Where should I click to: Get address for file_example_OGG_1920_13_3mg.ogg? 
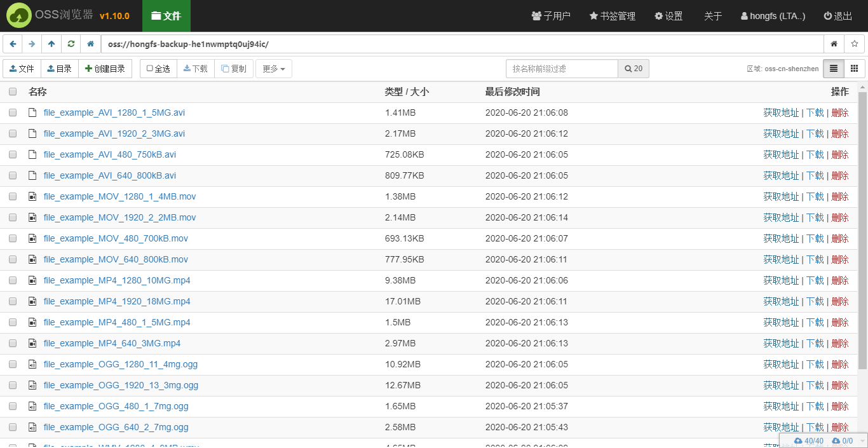781,385
